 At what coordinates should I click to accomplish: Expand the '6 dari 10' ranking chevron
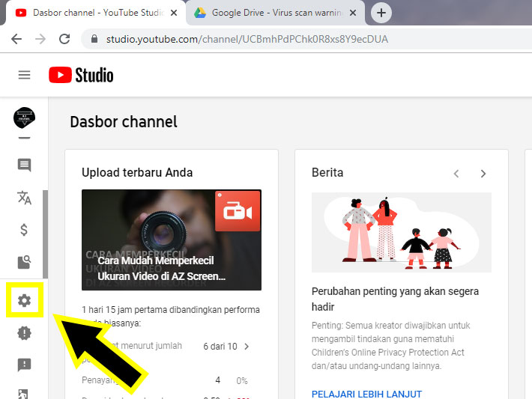pyautogui.click(x=247, y=347)
